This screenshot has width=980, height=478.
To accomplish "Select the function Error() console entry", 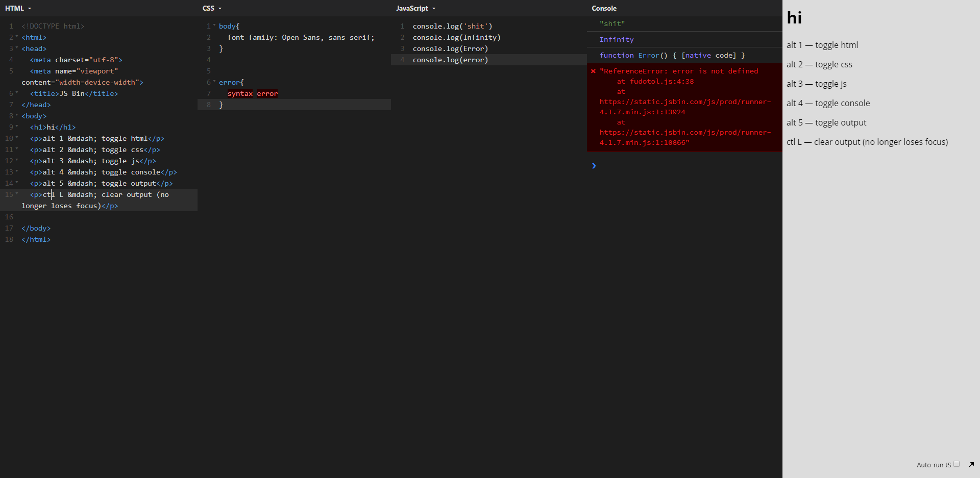I will pos(672,55).
